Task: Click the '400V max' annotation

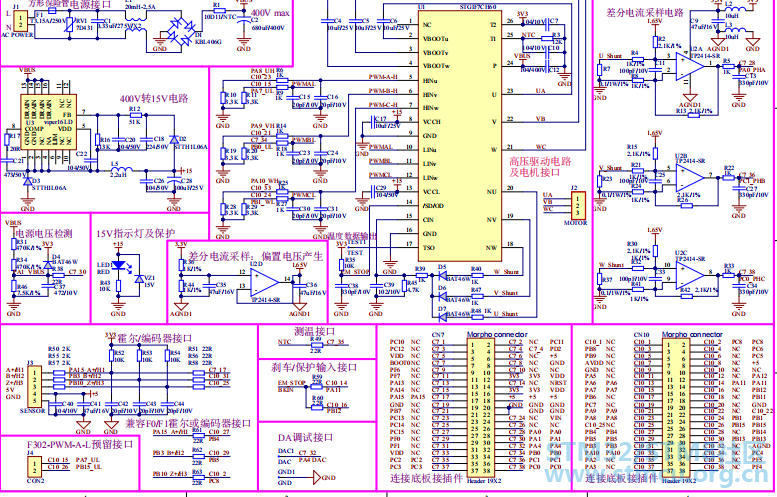Action: 271,13
